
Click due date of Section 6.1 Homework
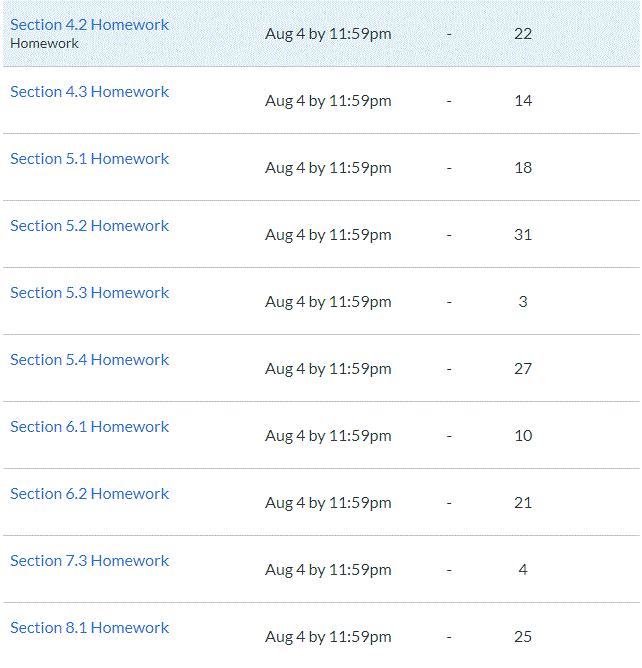(x=328, y=436)
